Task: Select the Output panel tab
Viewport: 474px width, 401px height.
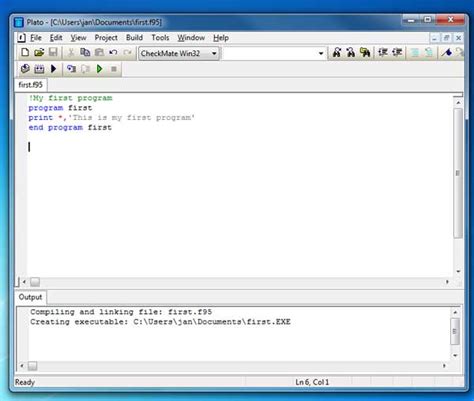Action: coord(30,297)
